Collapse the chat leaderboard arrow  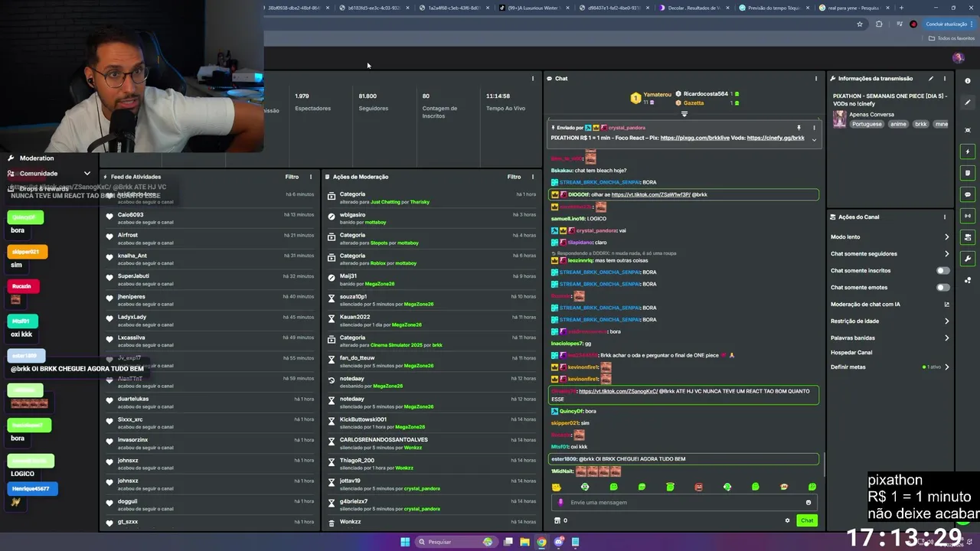[684, 114]
